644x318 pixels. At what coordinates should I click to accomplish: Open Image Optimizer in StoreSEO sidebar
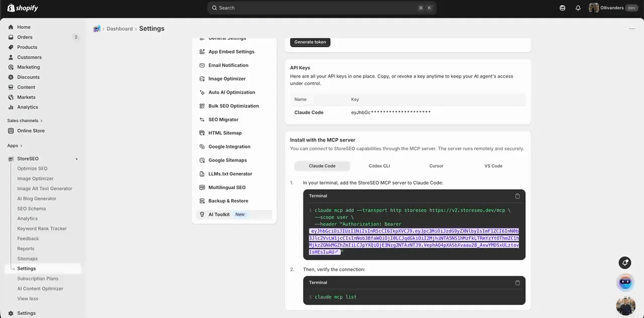point(35,178)
